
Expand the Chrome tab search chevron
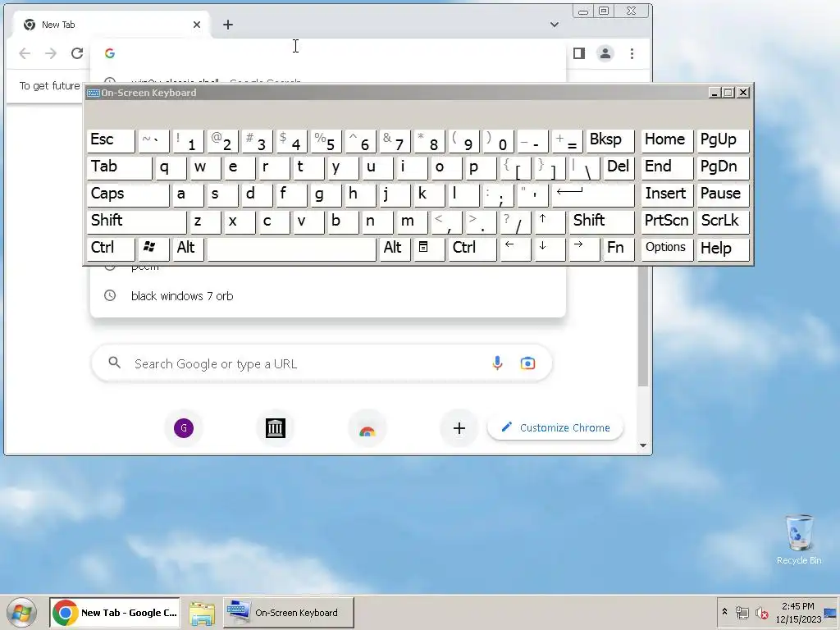pos(555,25)
